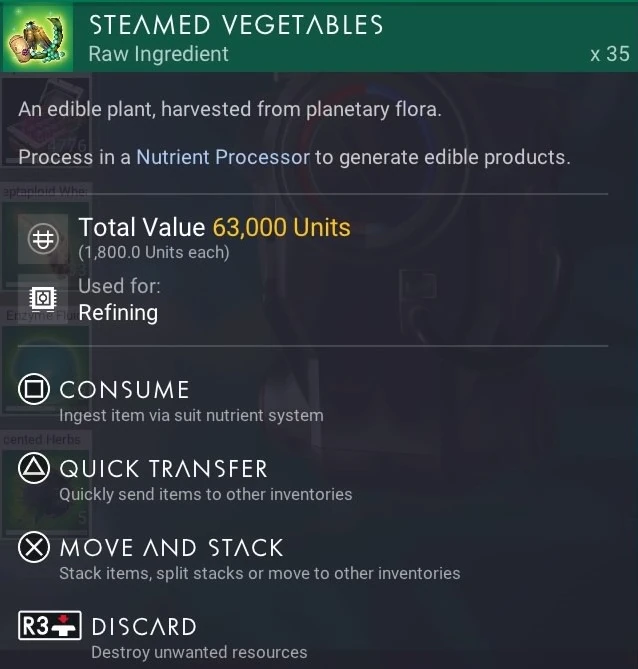Screen dimensions: 638x669
Task: Open the Nutrient Processor link
Action: (222, 157)
